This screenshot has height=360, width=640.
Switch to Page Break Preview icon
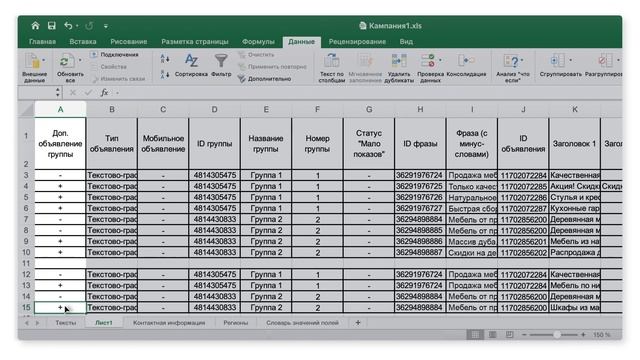point(509,335)
